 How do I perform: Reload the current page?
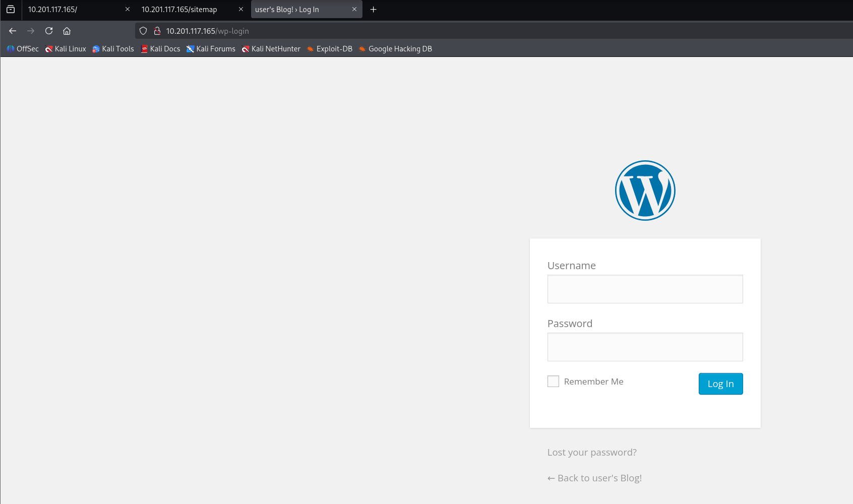(x=49, y=31)
